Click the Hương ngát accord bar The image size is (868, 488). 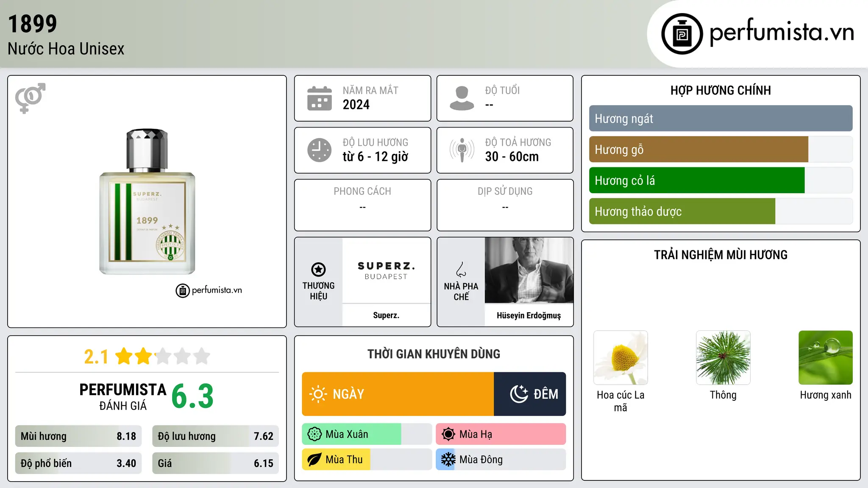721,119
